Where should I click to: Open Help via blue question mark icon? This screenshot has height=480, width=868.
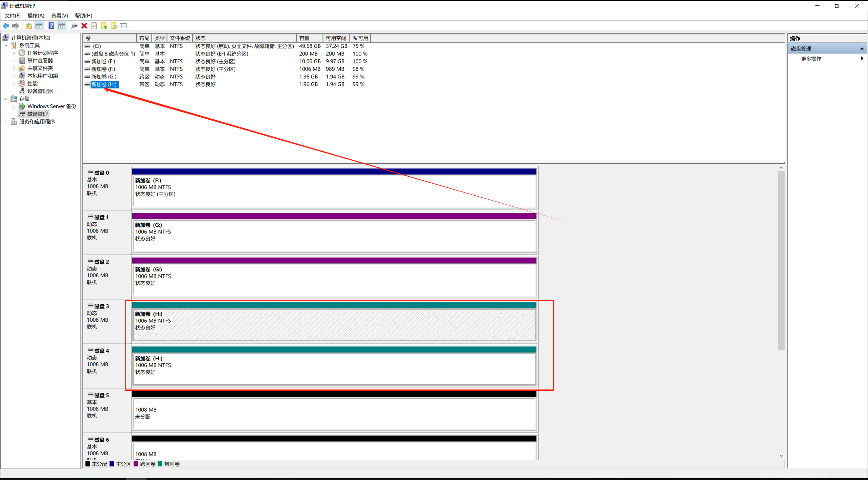point(51,26)
